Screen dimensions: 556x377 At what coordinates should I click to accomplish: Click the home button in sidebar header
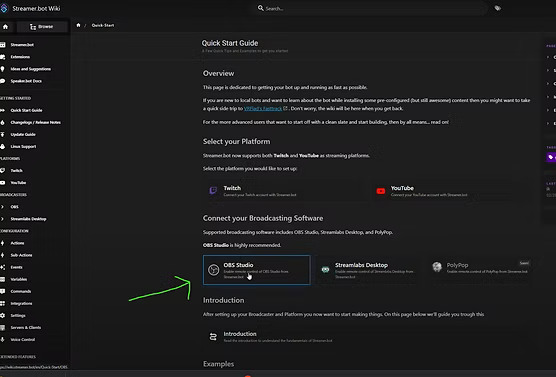pos(6,27)
